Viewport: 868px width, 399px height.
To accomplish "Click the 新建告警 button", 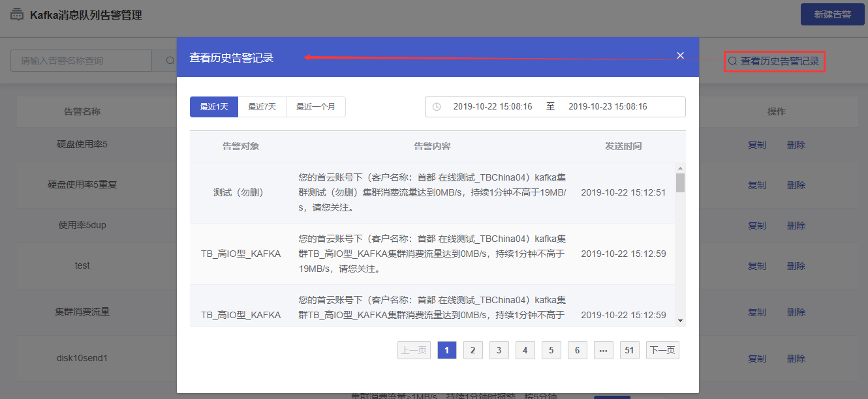I will (x=832, y=14).
